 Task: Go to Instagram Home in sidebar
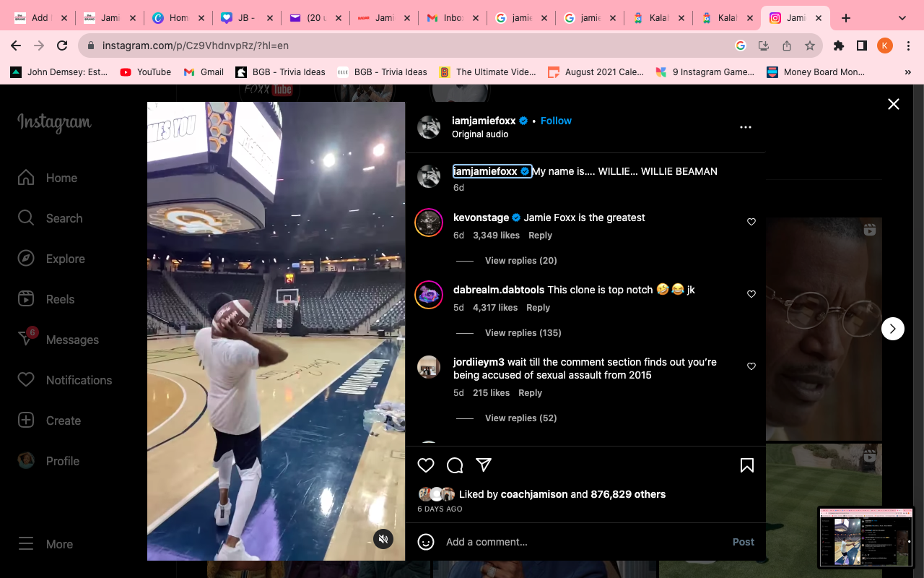(x=48, y=178)
